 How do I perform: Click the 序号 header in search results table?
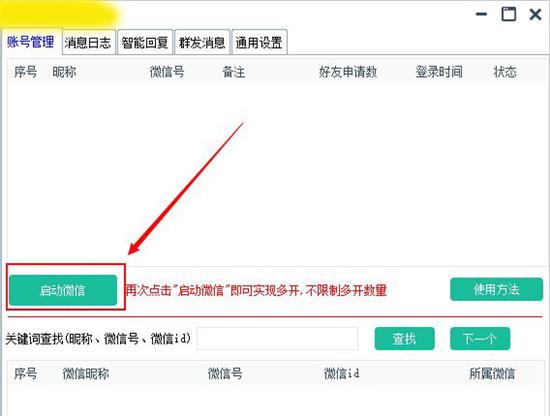click(25, 374)
